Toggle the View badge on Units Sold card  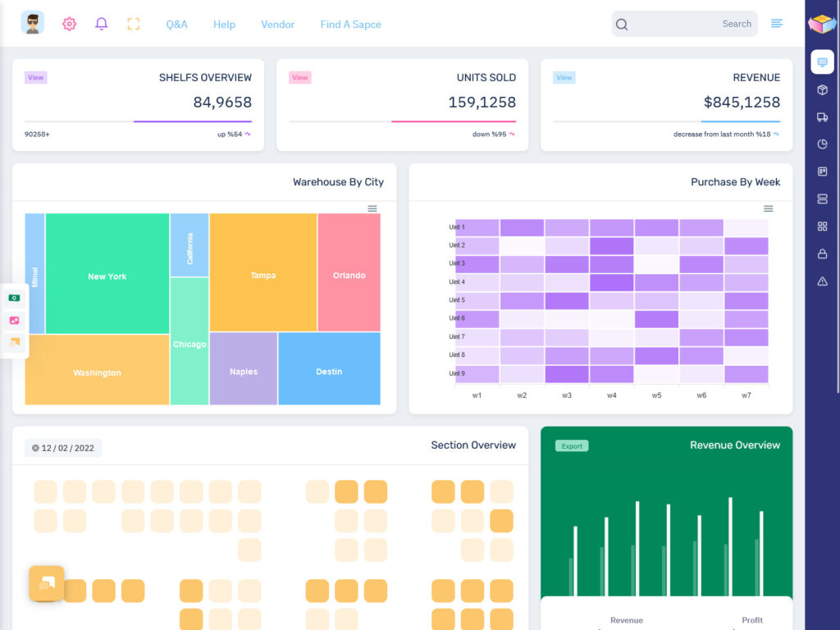point(300,77)
